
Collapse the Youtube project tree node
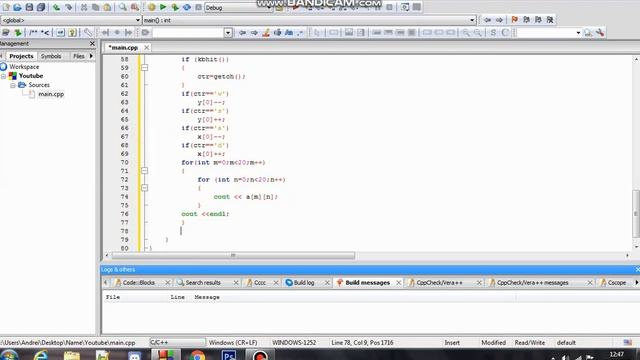click(4, 76)
